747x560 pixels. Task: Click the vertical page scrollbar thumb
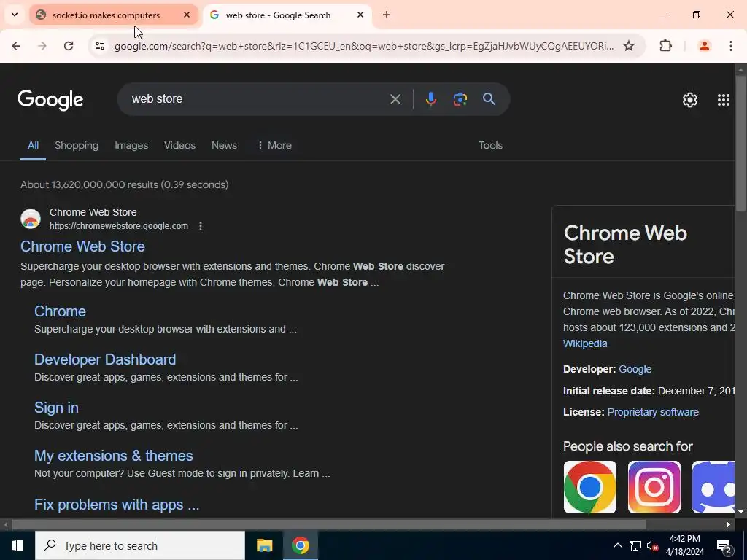coord(740,143)
